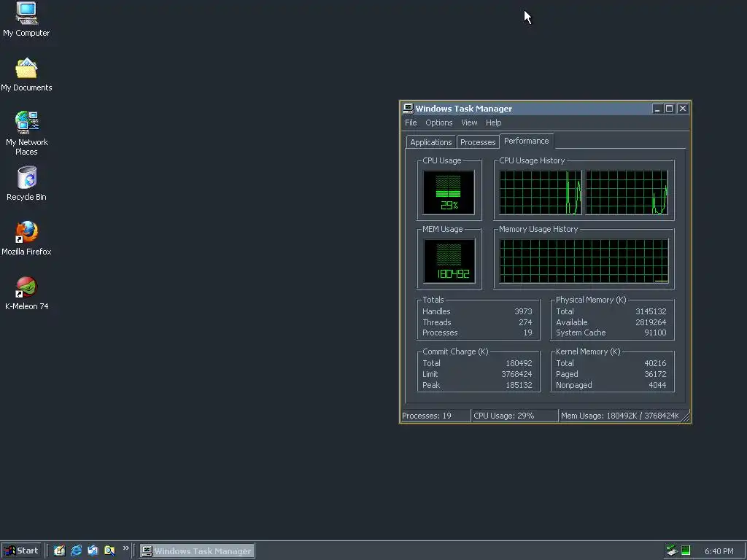This screenshot has width=747, height=560.
Task: Click the CPU Usage 29% gauge
Action: coord(449,192)
